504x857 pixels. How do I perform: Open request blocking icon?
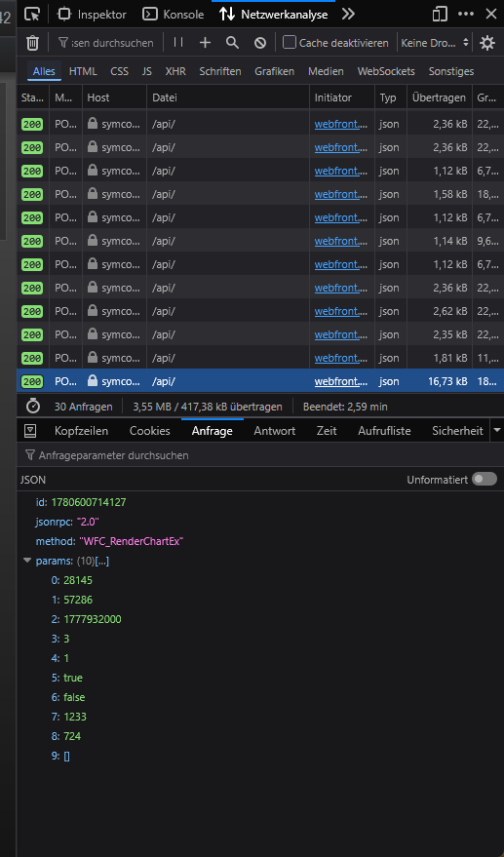click(x=260, y=43)
